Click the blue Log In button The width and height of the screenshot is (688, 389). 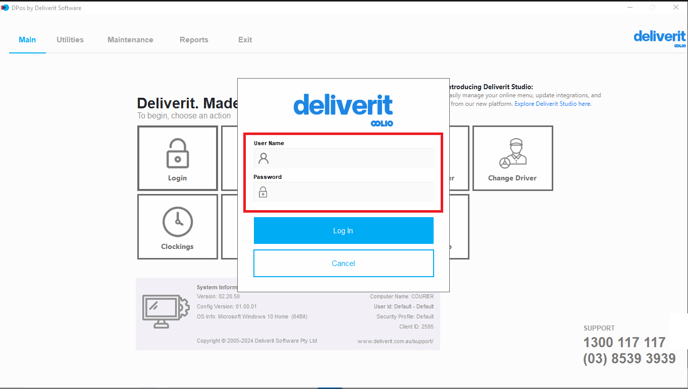point(344,231)
